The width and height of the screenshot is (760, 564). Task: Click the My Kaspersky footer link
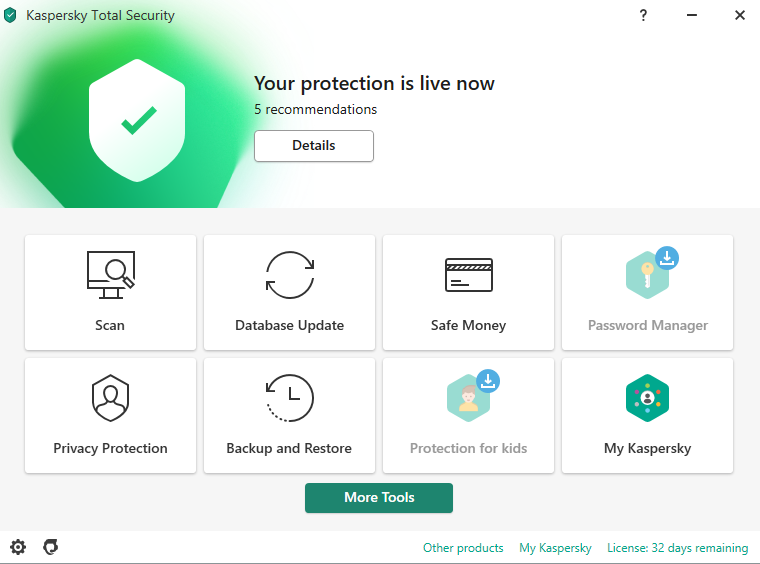(x=555, y=548)
